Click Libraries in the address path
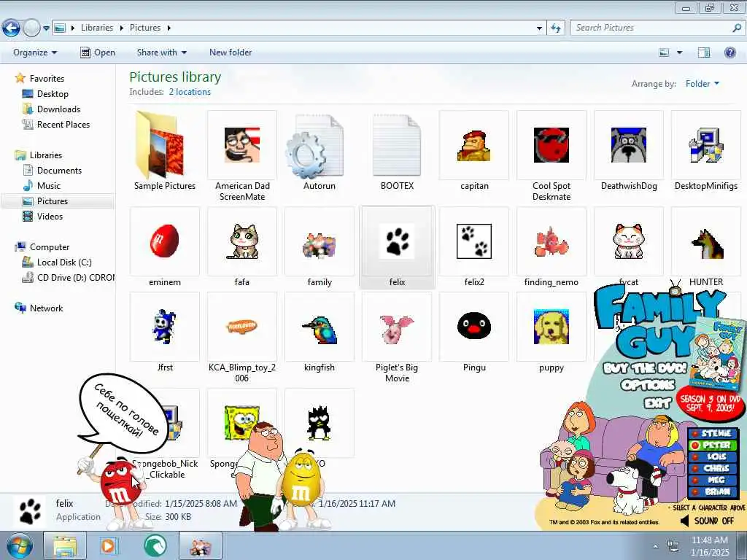 point(97,28)
